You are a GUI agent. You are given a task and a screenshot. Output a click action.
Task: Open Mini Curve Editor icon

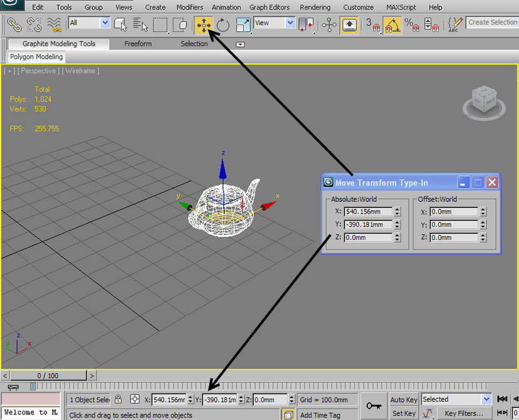click(x=13, y=387)
